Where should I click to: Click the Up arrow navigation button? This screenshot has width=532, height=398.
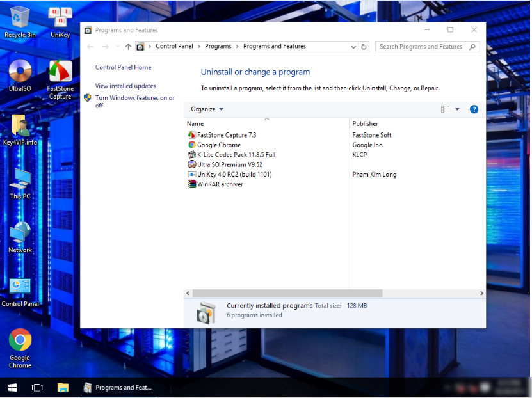(128, 47)
